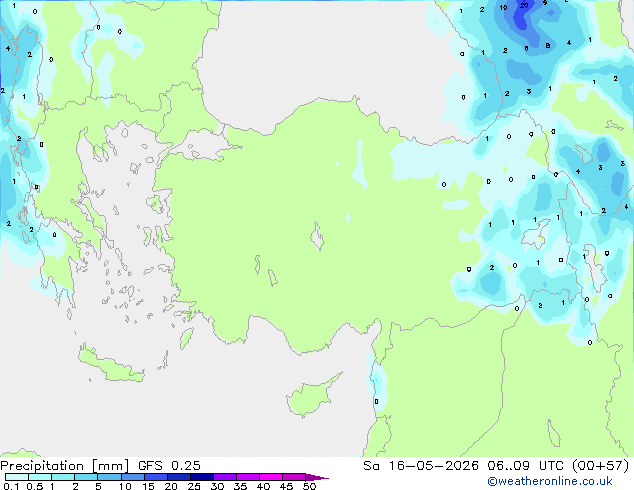Click legend label '0.5'
The width and height of the screenshot is (634, 490).
(x=35, y=486)
